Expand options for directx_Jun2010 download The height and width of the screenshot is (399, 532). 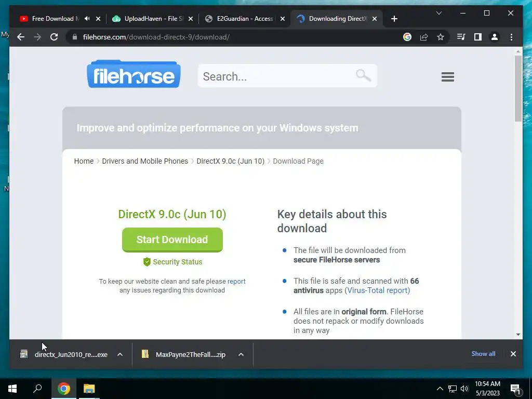pos(120,354)
